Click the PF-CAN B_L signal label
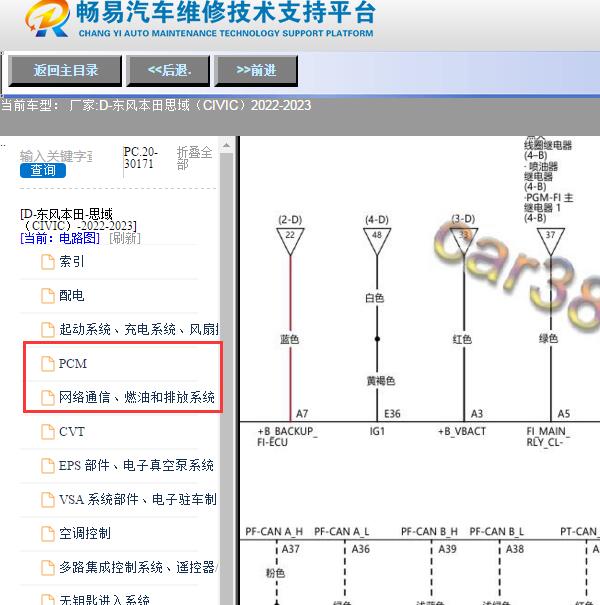Image resolution: width=600 pixels, height=605 pixels. [x=497, y=532]
